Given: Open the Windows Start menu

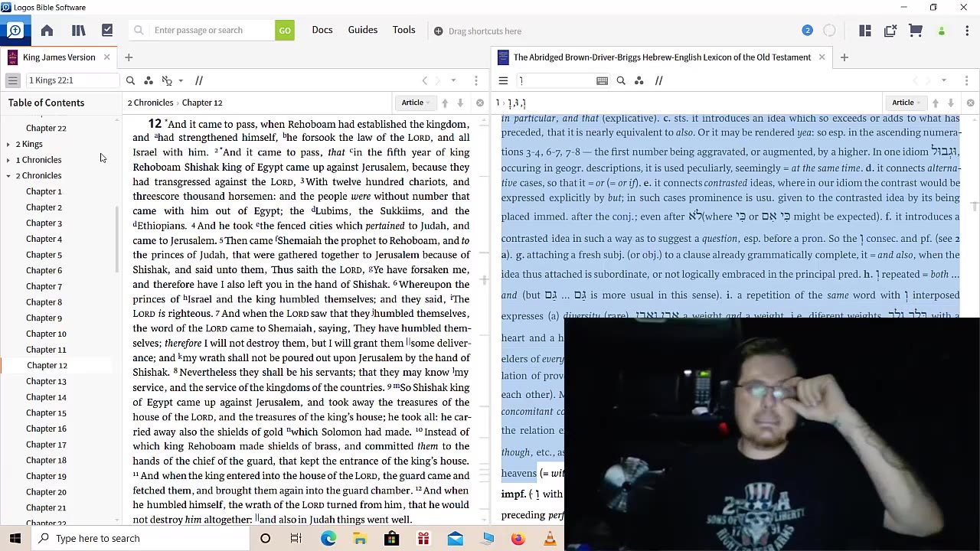Looking at the screenshot, I should [x=15, y=538].
